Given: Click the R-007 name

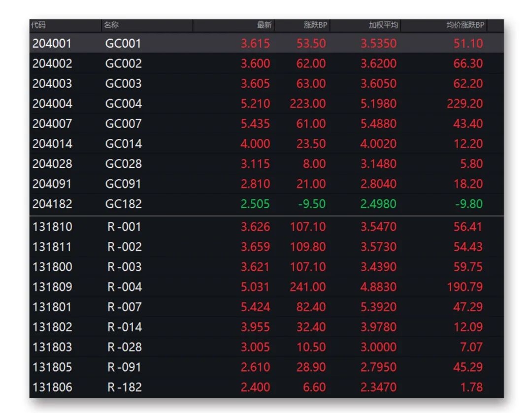Looking at the screenshot, I should tap(124, 307).
